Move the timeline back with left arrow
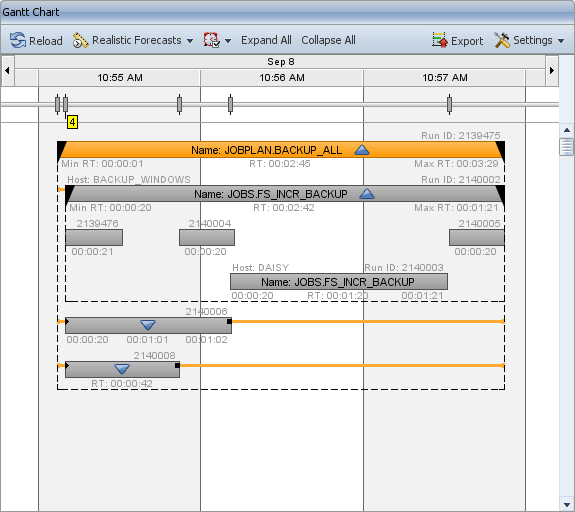The image size is (575, 512). pyautogui.click(x=7, y=70)
